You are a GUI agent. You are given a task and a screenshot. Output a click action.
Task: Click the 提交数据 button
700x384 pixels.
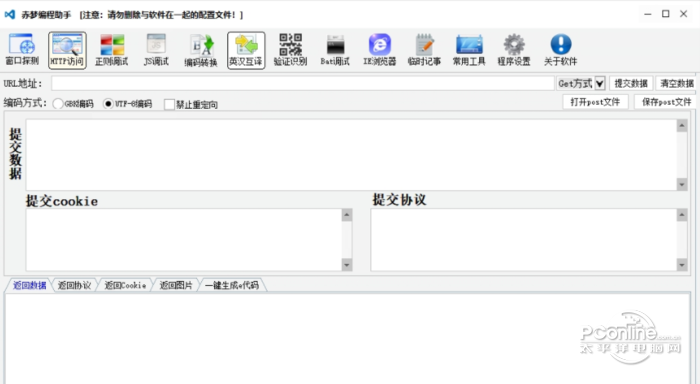[x=631, y=83]
